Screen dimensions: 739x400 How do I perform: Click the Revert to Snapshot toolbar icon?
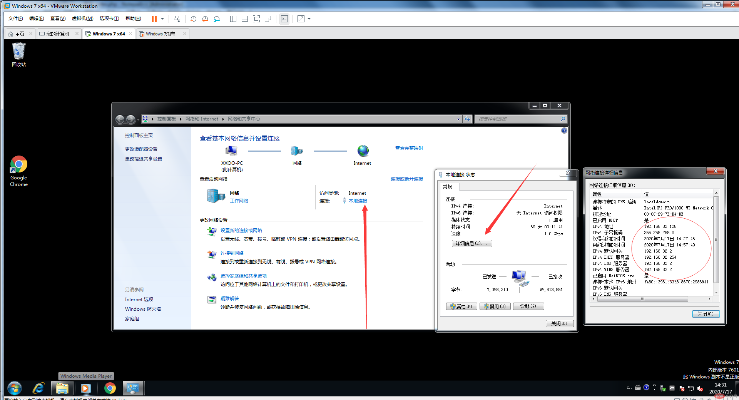pos(205,19)
